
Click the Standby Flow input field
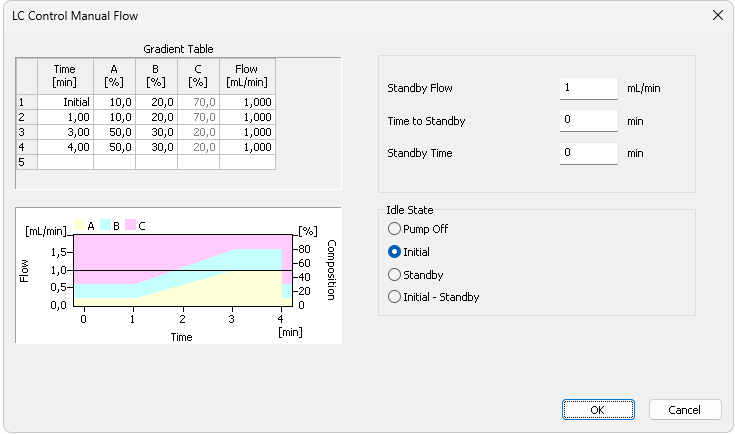click(x=588, y=88)
